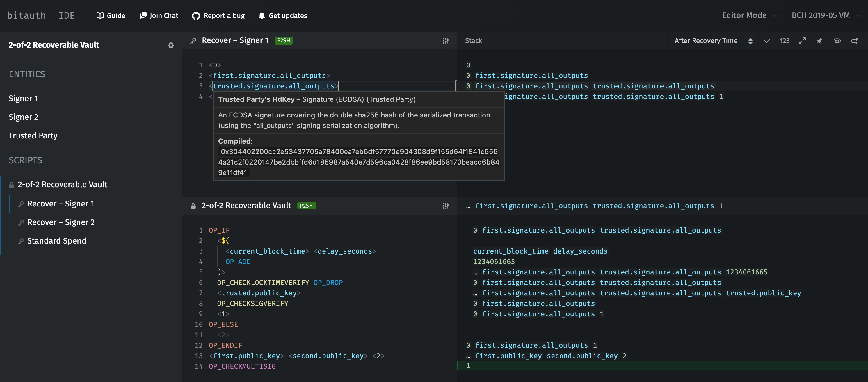The width and height of the screenshot is (868, 382).
Task: Select the pin icon in the Stack toolbar
Action: coord(819,40)
